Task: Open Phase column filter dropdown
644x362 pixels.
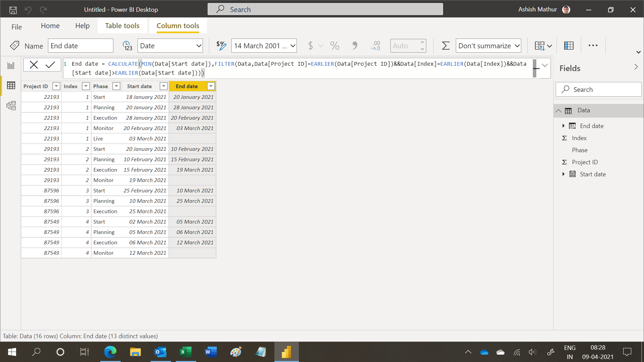Action: [x=116, y=86]
